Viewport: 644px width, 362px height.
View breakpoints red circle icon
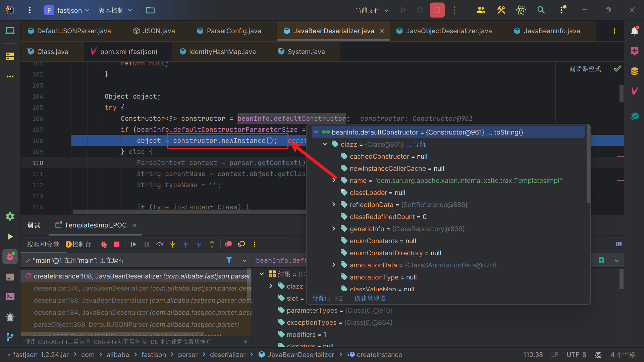228,244
